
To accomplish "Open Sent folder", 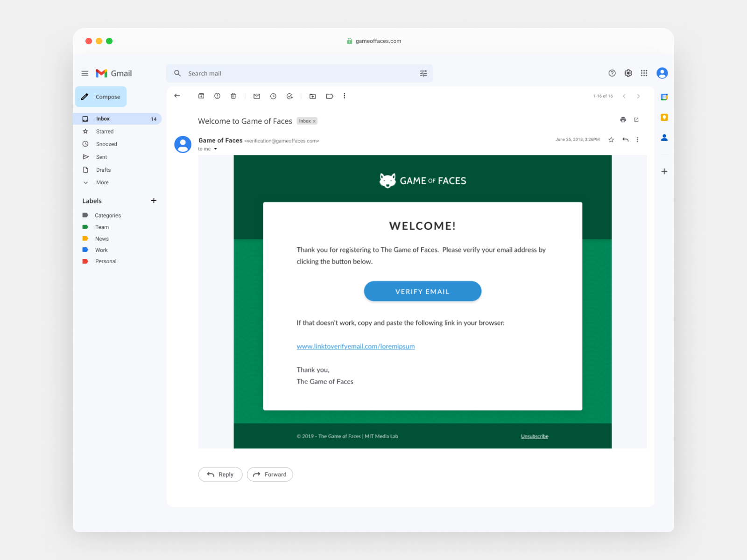I will [101, 157].
